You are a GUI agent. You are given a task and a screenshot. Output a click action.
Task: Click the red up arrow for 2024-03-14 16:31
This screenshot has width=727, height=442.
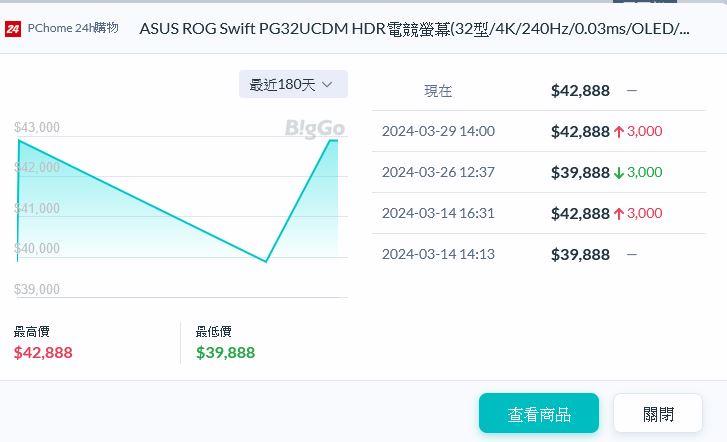click(619, 213)
